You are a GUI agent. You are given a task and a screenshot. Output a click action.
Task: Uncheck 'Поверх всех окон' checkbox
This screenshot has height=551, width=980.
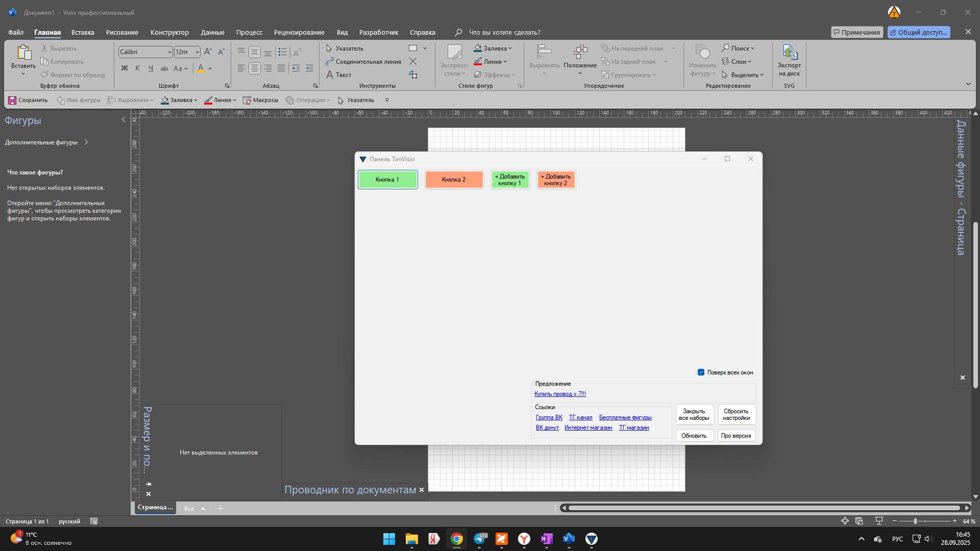point(701,372)
